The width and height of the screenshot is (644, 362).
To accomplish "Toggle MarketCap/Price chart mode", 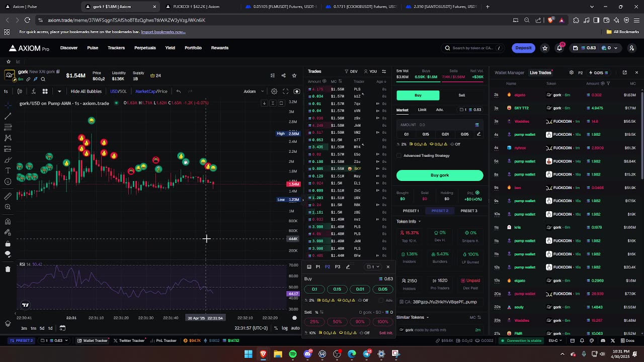I will (x=151, y=92).
